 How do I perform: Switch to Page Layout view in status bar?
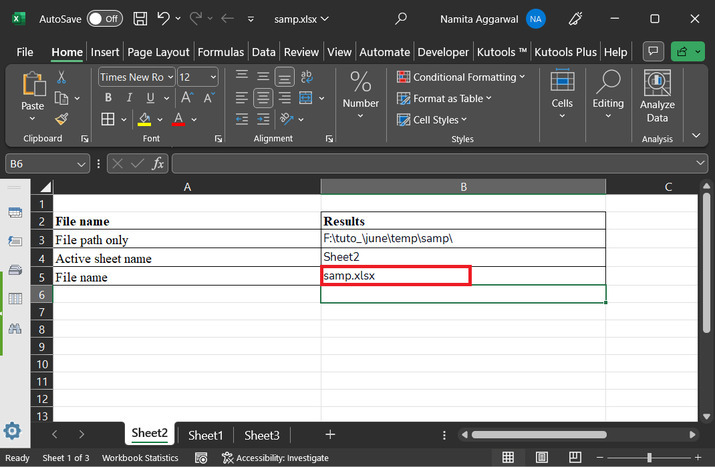[540, 458]
